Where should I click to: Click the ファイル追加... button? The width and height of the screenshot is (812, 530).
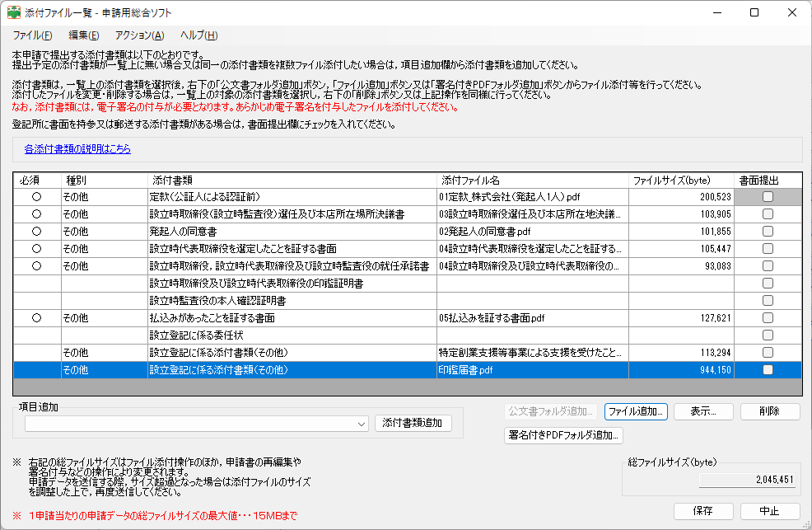[x=635, y=411]
